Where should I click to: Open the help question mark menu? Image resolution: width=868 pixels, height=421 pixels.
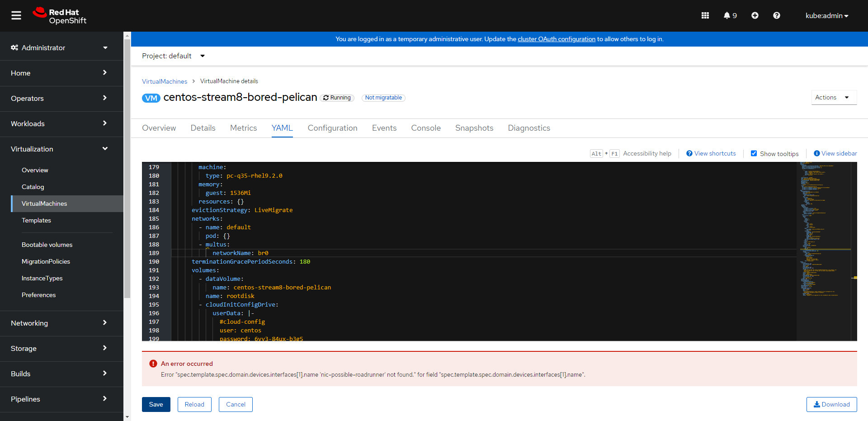pyautogui.click(x=777, y=15)
